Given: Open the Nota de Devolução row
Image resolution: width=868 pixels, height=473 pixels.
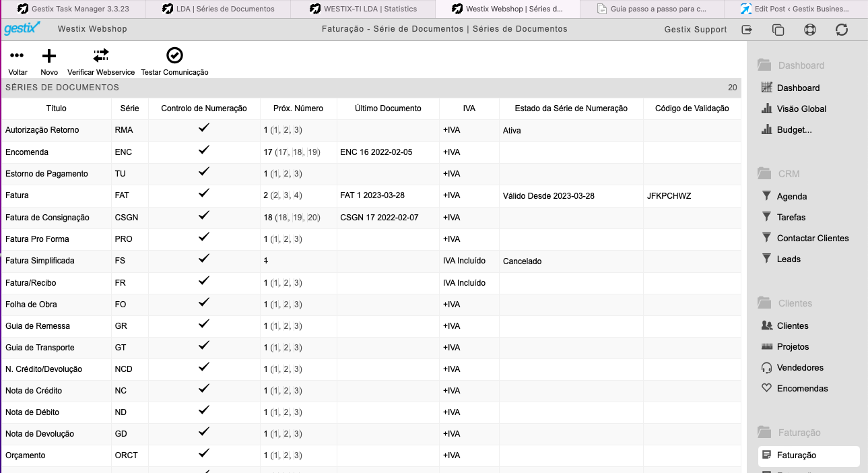Looking at the screenshot, I should click(372, 434).
